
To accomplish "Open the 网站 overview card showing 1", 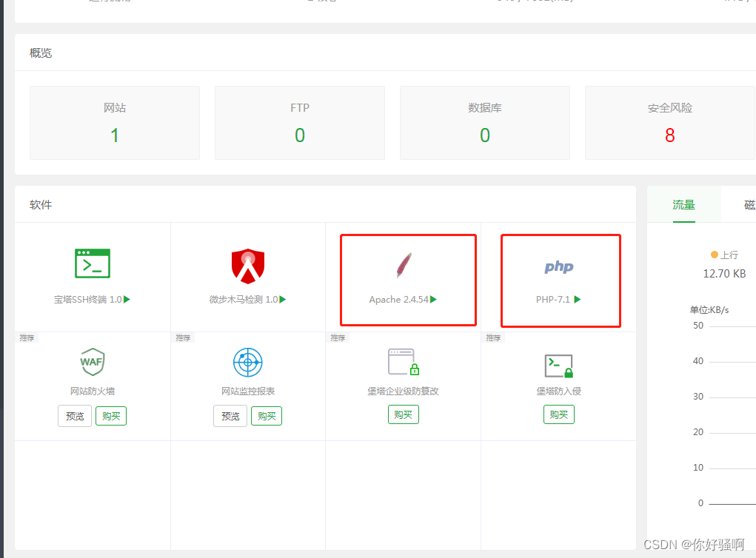I will [115, 123].
